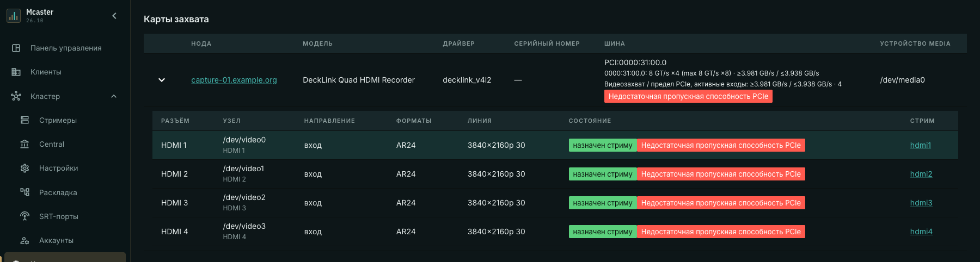The width and height of the screenshot is (980, 262).
Task: Click the '/dev/video2' node cell
Action: point(244,197)
